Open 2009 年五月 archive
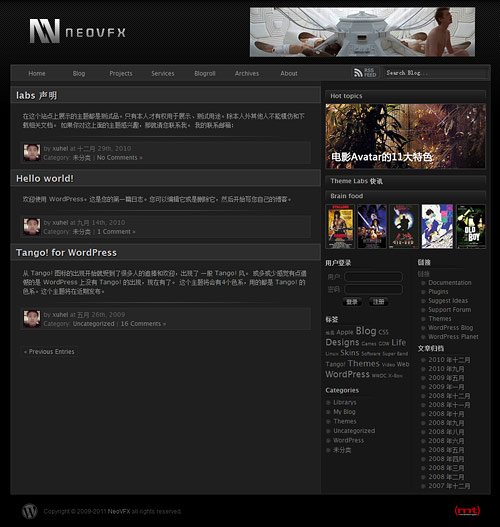Image resolution: width=500 pixels, height=527 pixels. click(x=446, y=378)
